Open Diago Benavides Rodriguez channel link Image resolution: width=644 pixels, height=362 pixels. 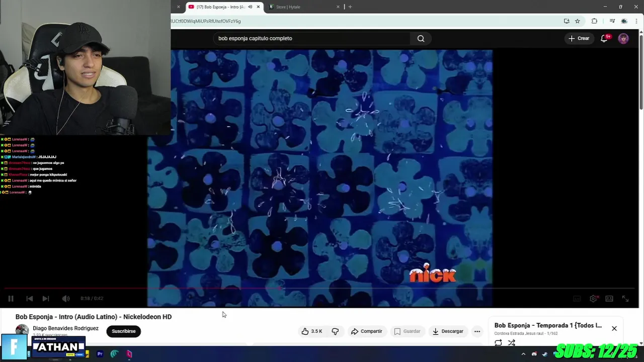tap(65, 328)
